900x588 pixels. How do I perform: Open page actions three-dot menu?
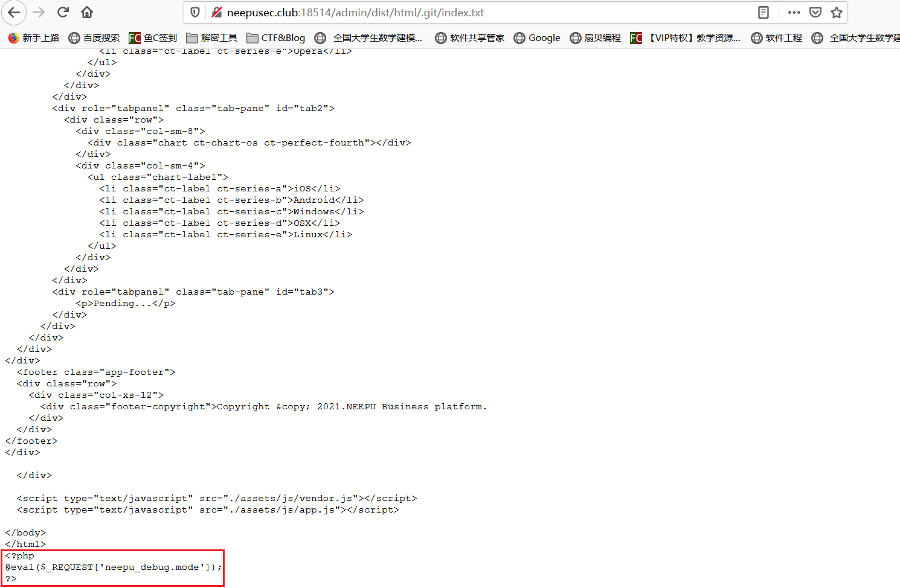coord(794,13)
